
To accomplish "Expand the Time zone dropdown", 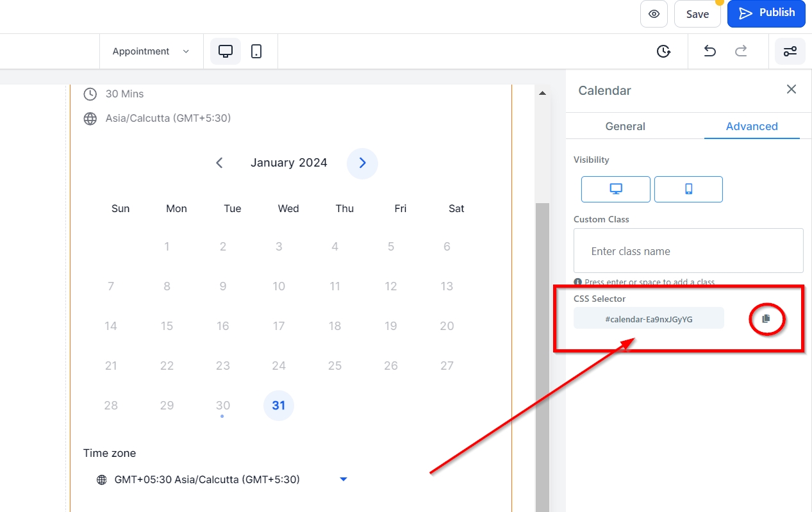I will (x=343, y=479).
